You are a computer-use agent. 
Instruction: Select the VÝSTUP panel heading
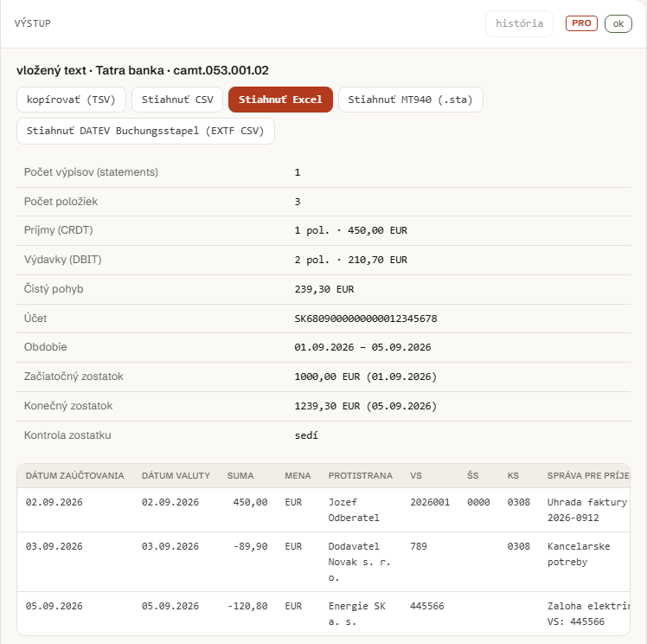(33, 23)
